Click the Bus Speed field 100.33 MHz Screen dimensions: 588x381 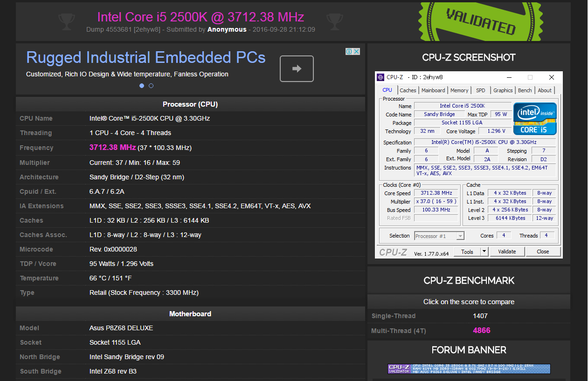(x=436, y=210)
